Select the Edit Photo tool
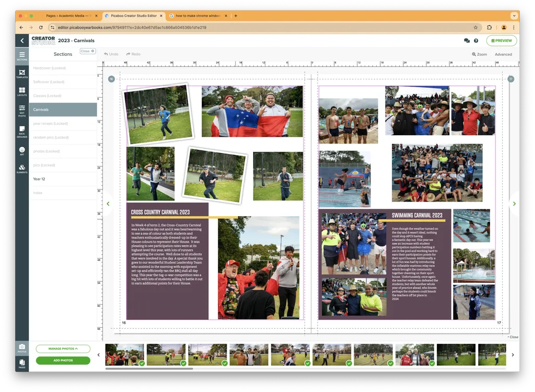This screenshot has width=535, height=392. [22, 111]
